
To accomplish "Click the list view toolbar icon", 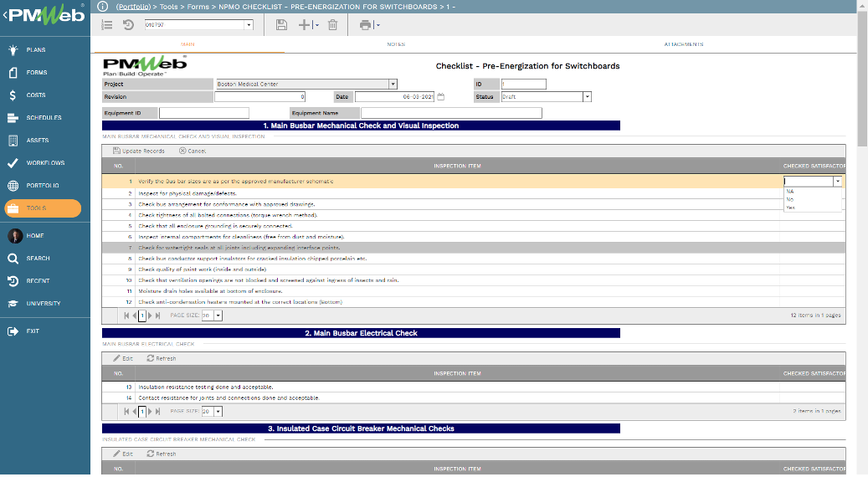I will click(x=107, y=25).
